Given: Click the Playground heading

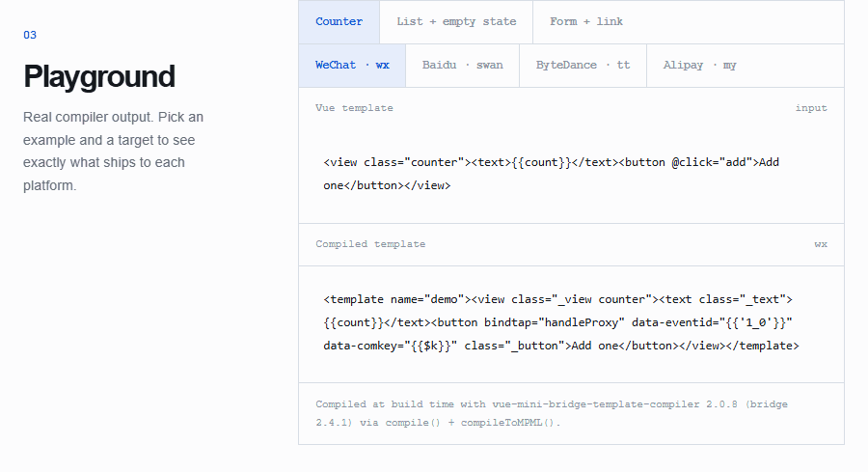Looking at the screenshot, I should tap(99, 76).
